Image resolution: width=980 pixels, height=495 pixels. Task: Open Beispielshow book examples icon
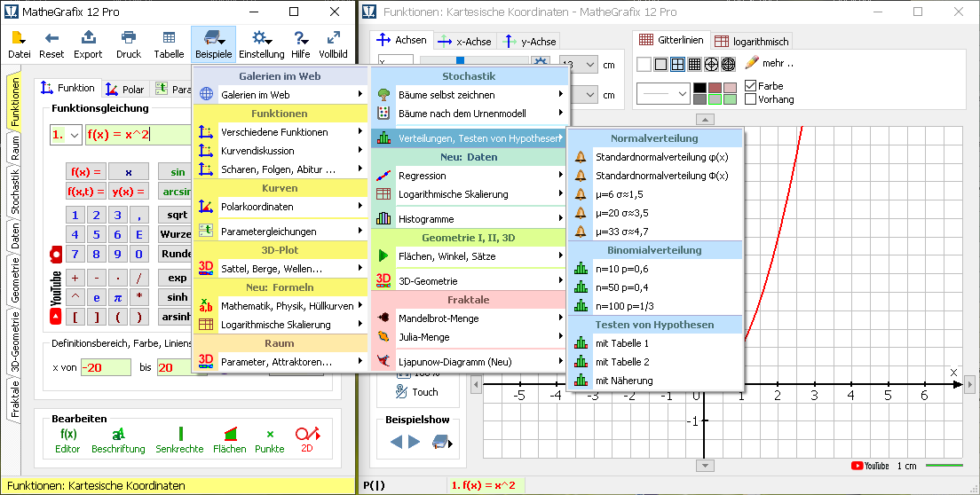(x=442, y=442)
